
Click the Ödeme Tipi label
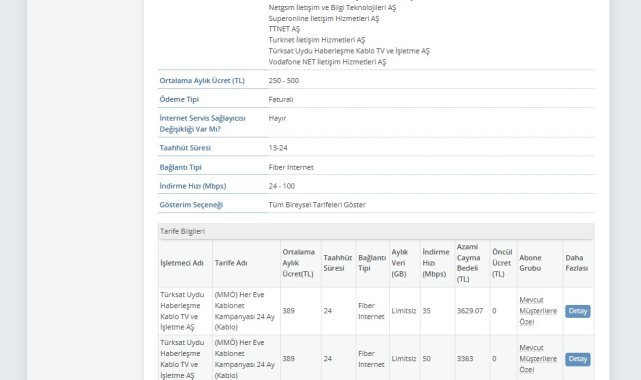coord(179,99)
